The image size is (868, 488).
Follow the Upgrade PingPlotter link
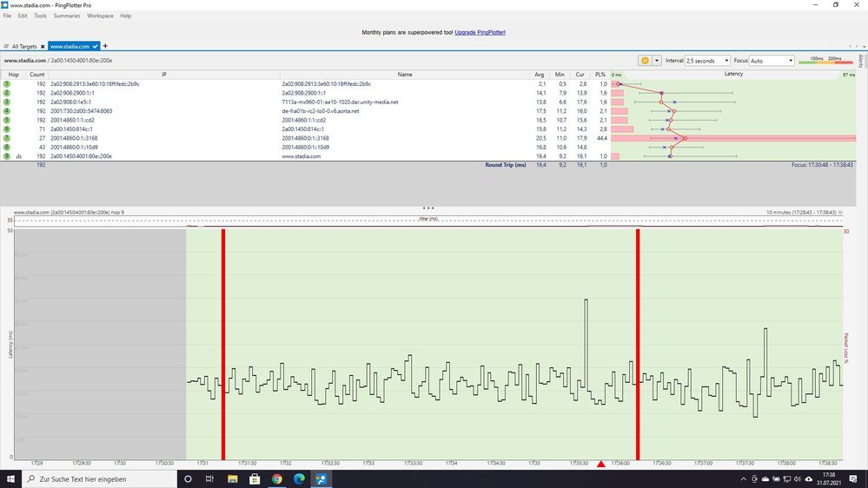480,32
